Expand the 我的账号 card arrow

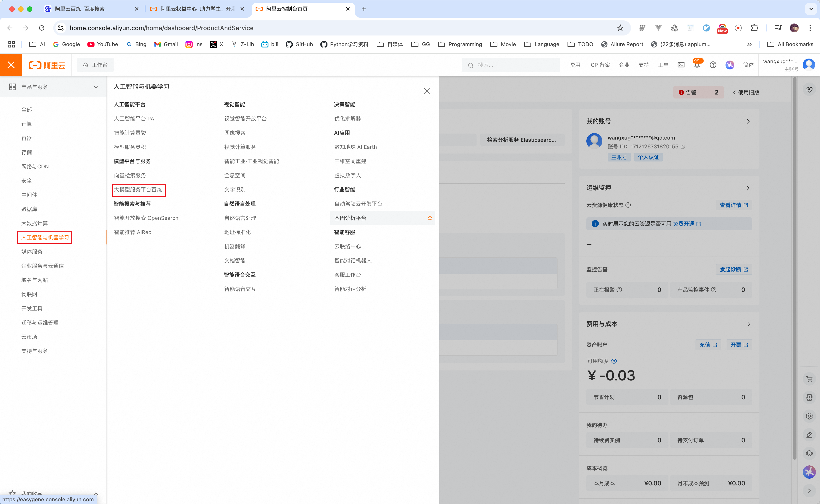[x=748, y=121]
